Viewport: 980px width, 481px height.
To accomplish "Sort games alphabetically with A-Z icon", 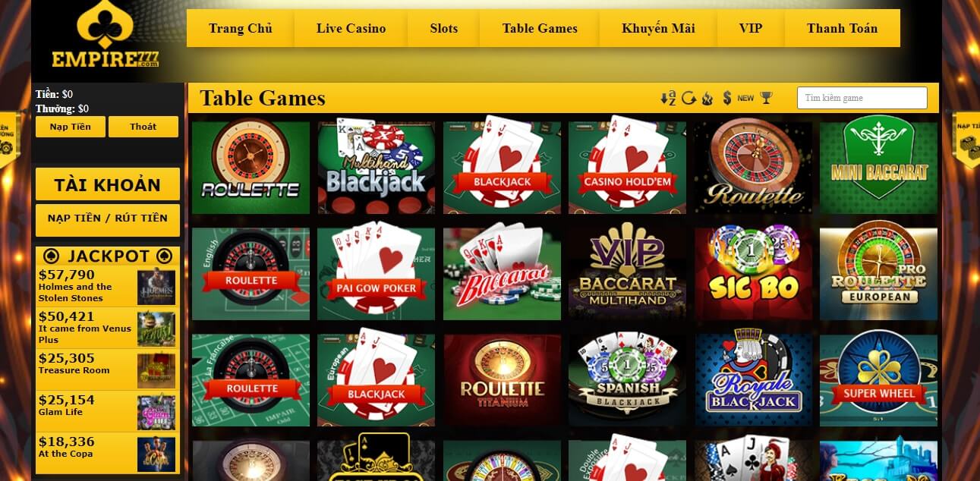I will [668, 98].
